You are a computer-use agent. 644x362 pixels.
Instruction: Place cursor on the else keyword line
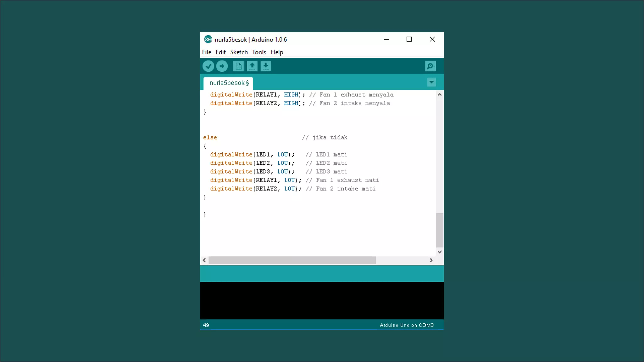point(210,138)
